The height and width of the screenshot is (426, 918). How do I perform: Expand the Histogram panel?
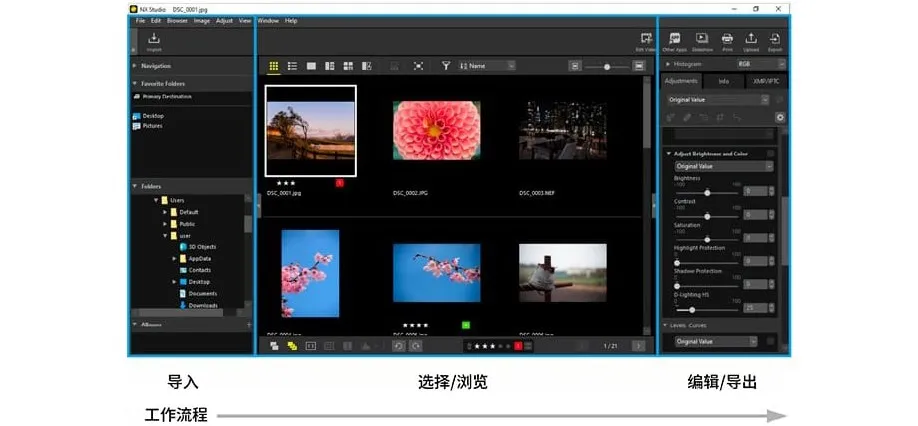pos(667,63)
